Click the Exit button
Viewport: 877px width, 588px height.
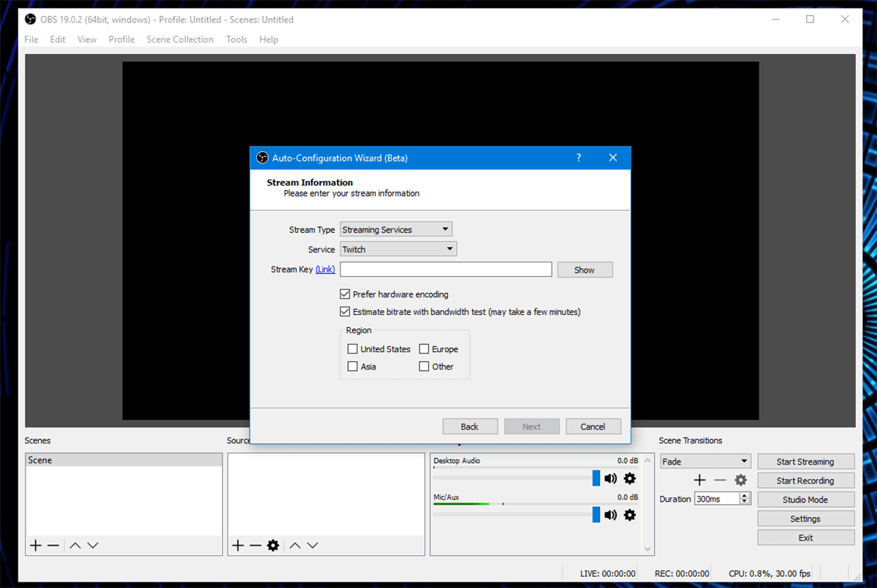coord(805,538)
